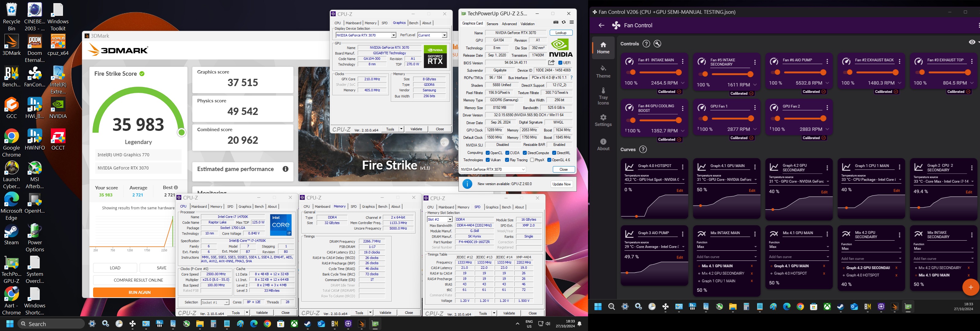Click the Windows taskbar Search box
The image size is (980, 331).
[51, 324]
